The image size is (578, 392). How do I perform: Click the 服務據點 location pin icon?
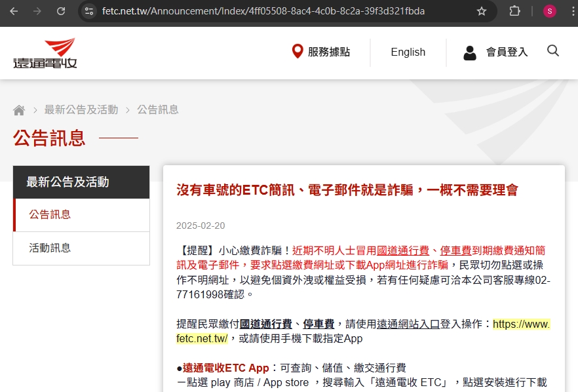pyautogui.click(x=297, y=52)
